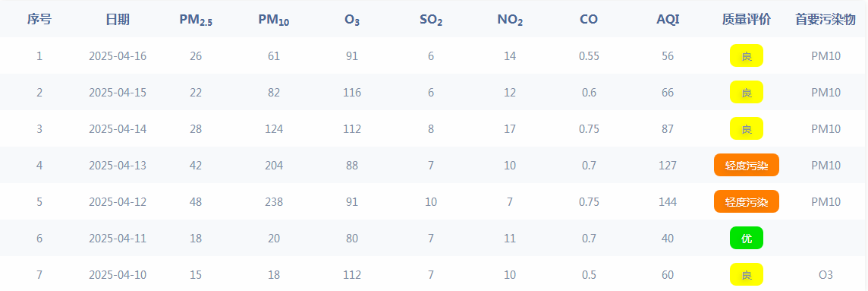Click the yellow 良 badge for 2025-04-10
The height and width of the screenshot is (291, 868).
pos(746,274)
